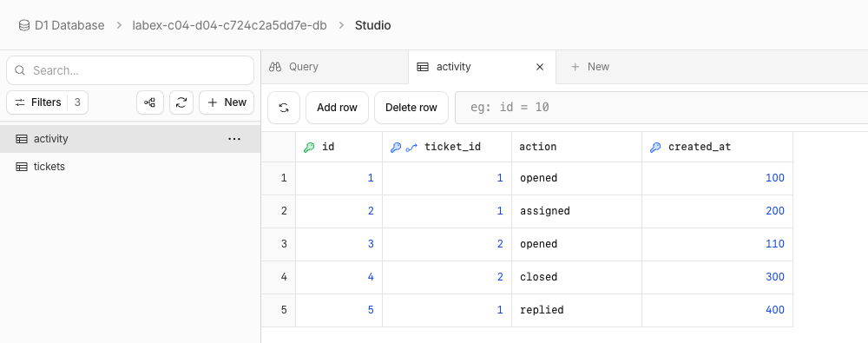Viewport: 868px width, 343px height.
Task: Focus the row filter input field
Action: (661, 108)
